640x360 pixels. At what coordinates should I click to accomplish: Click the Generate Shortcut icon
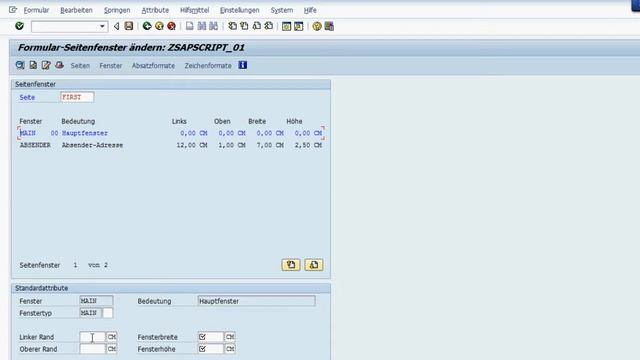point(299,26)
